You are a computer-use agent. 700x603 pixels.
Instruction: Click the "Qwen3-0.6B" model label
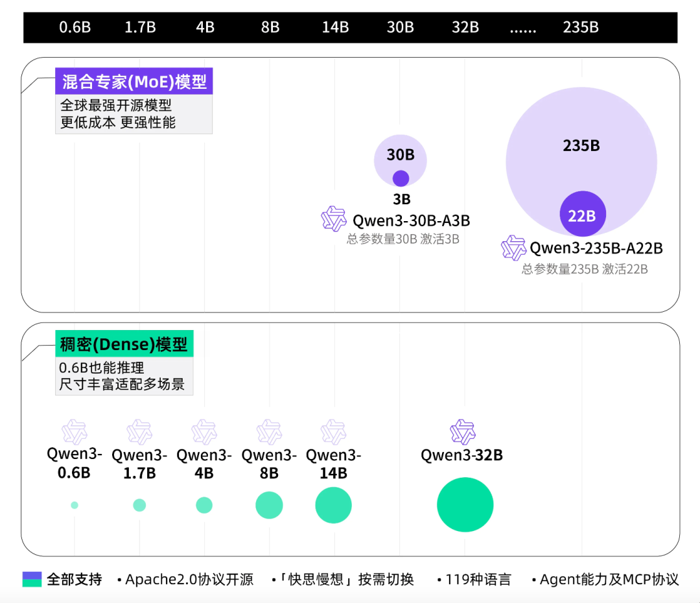click(x=75, y=463)
